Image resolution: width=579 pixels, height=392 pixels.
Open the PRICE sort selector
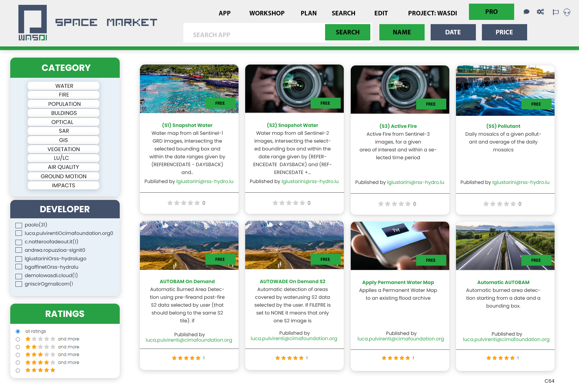click(x=504, y=32)
